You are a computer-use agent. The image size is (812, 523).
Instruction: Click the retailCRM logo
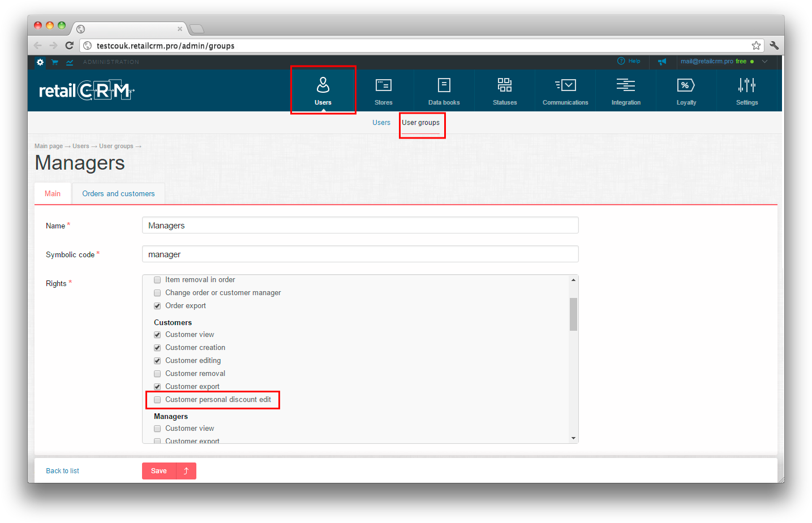[87, 90]
